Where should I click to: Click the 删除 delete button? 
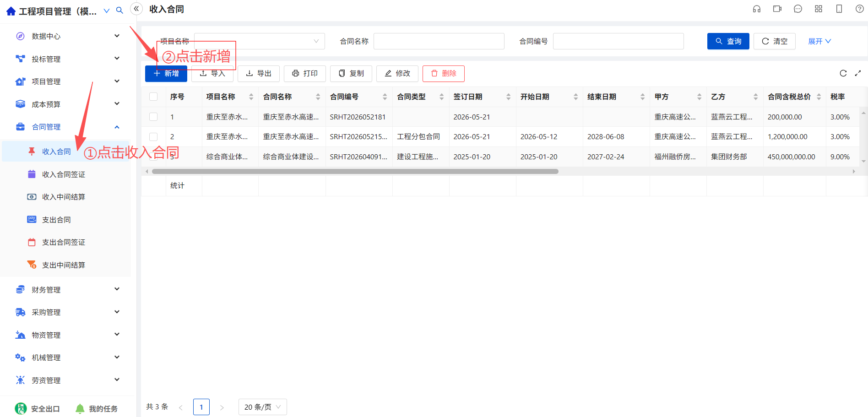pyautogui.click(x=444, y=73)
